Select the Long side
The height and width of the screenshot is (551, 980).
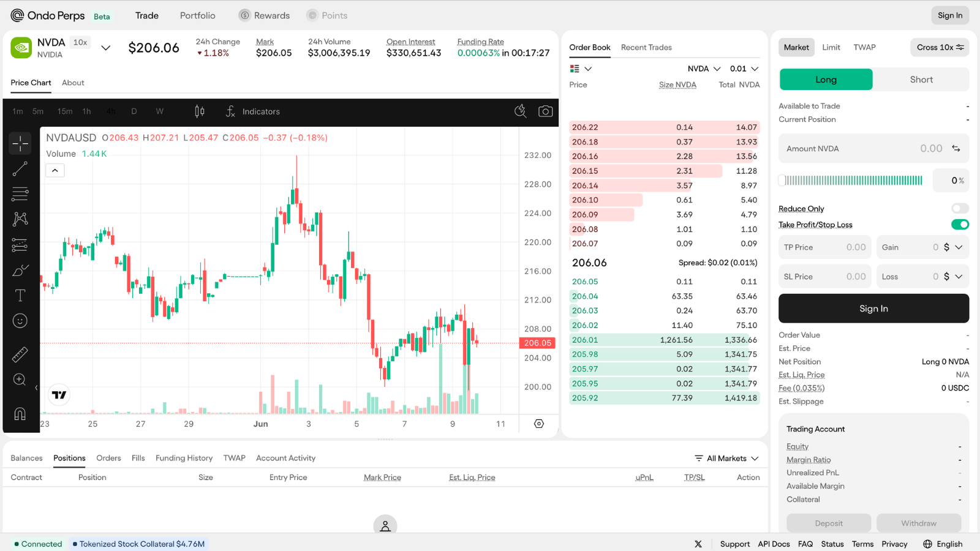pos(826,80)
